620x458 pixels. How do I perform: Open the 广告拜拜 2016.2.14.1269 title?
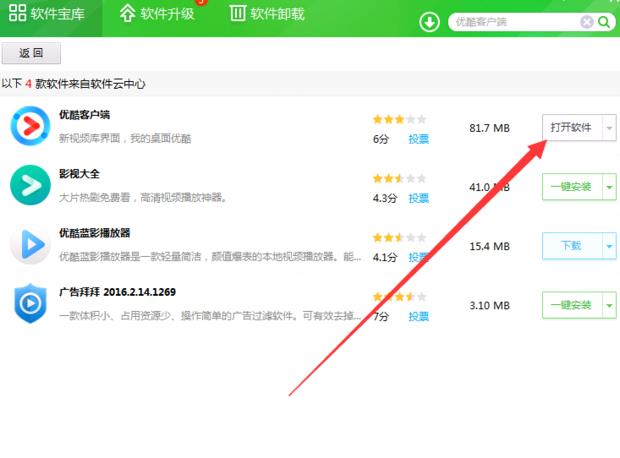point(117,292)
